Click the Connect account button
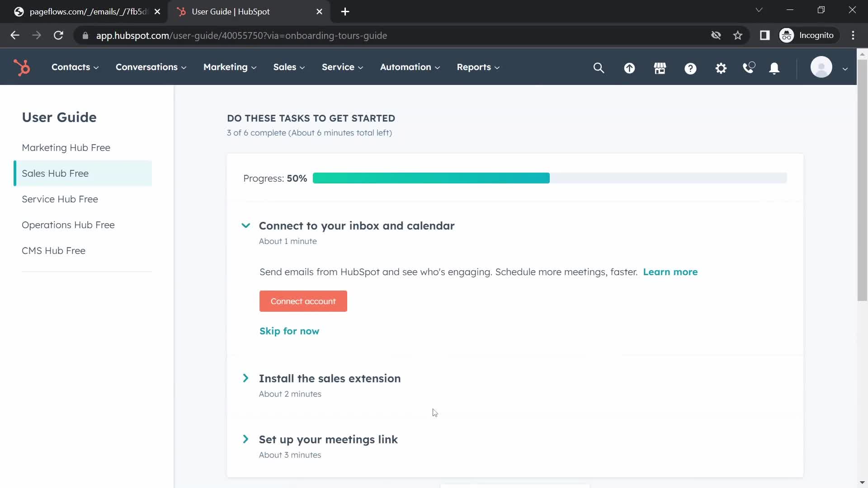Viewport: 868px width, 488px height. coord(303,301)
